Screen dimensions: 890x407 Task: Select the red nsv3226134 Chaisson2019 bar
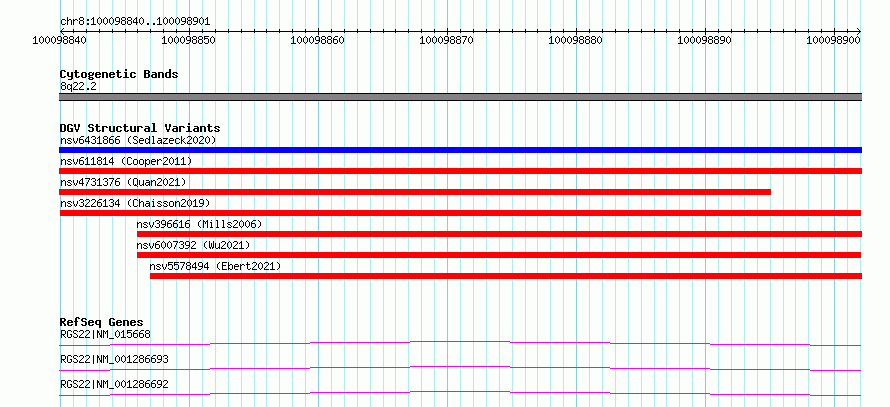click(x=460, y=213)
